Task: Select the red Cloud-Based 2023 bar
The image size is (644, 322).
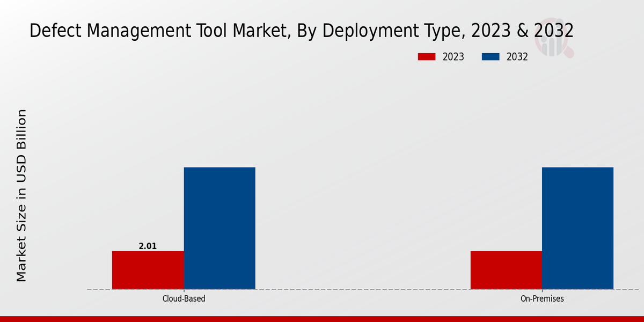Action: (148, 270)
